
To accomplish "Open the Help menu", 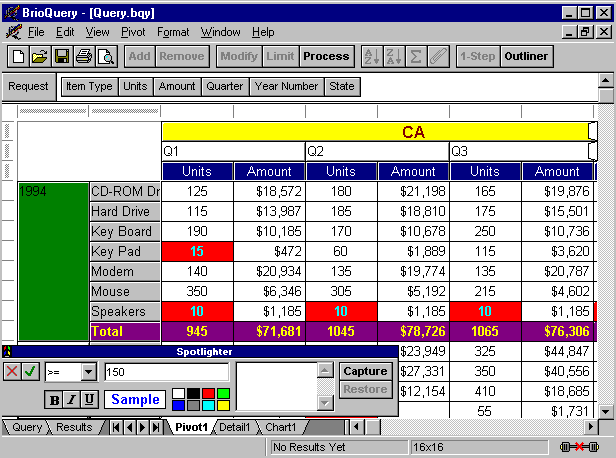I will coord(263,32).
